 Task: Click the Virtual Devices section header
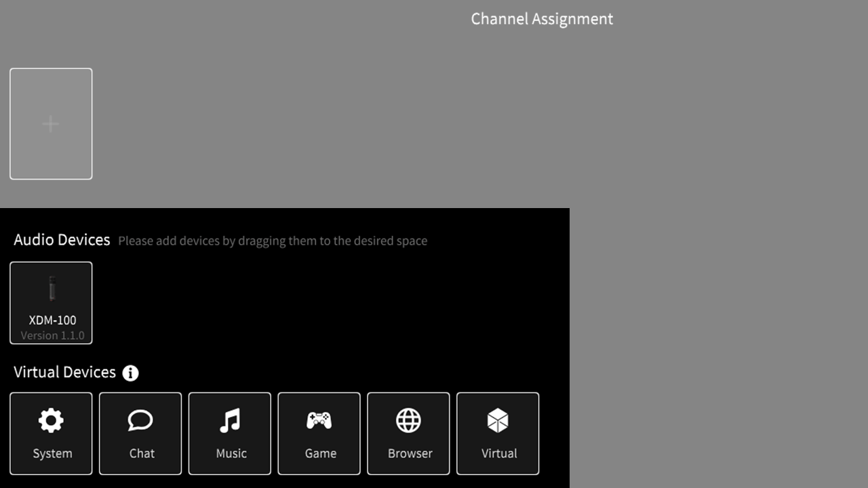pyautogui.click(x=64, y=371)
